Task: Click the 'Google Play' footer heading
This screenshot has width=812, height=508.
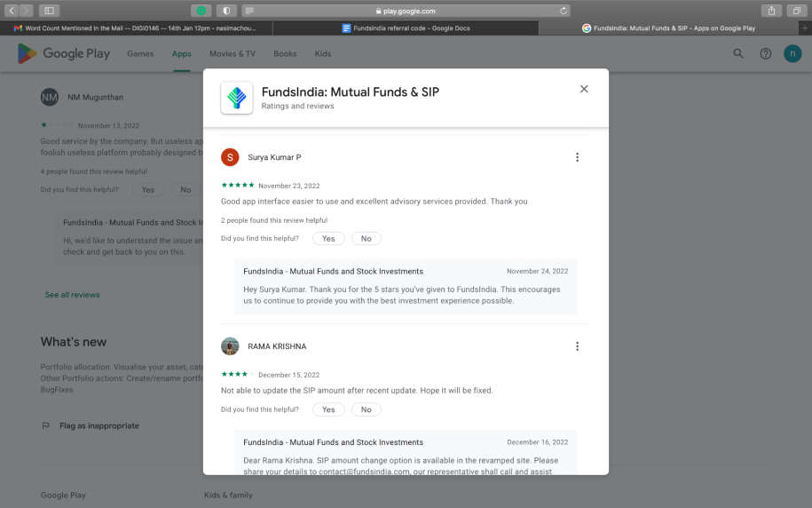Action: point(63,495)
